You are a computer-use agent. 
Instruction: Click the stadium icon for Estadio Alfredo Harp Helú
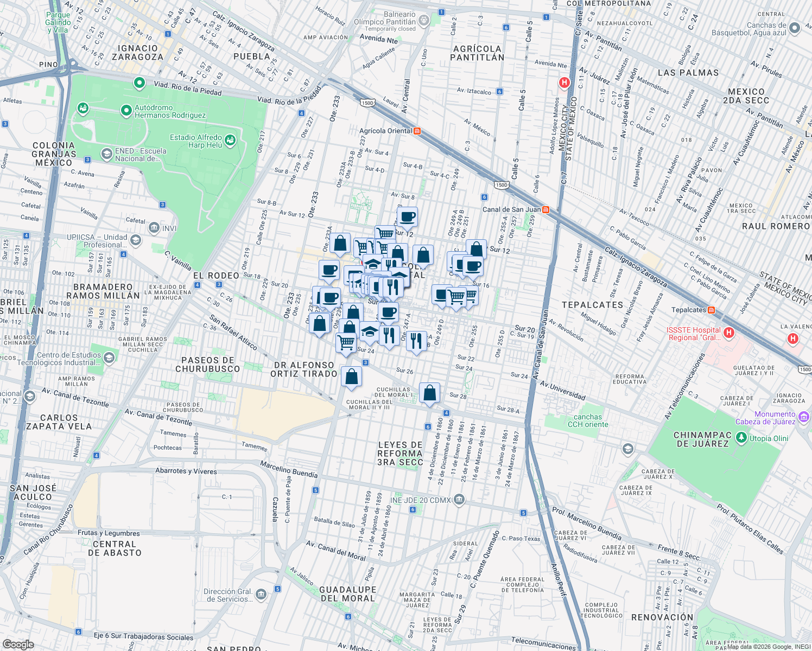pos(231,139)
